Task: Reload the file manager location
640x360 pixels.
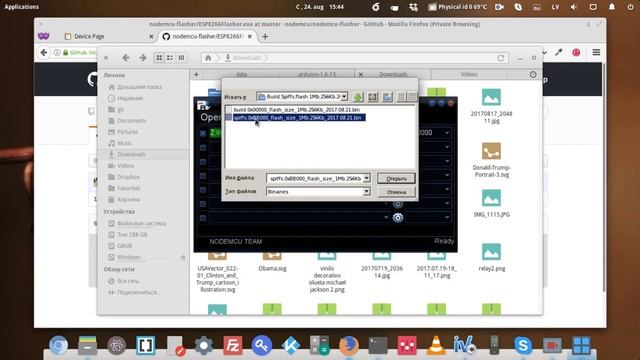Action: click(x=501, y=58)
